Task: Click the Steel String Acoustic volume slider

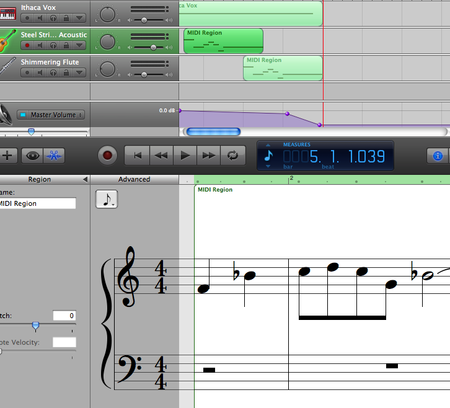Action: [x=153, y=48]
